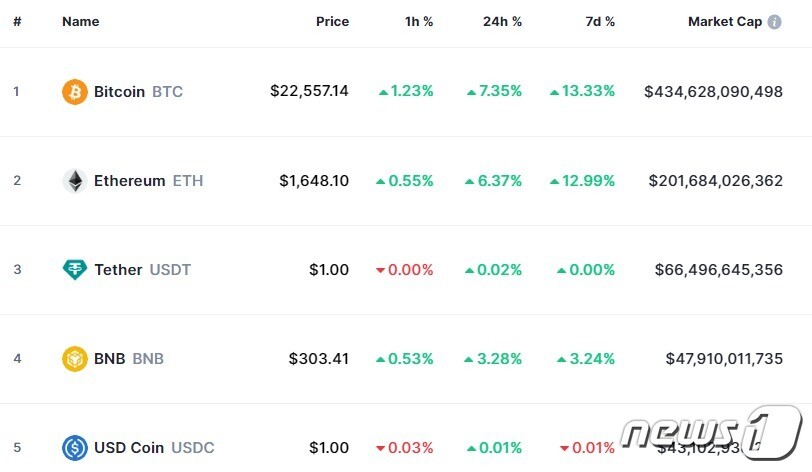Screen dimensions: 812x472
Task: Open the USD Coin USDC link
Action: click(x=154, y=448)
